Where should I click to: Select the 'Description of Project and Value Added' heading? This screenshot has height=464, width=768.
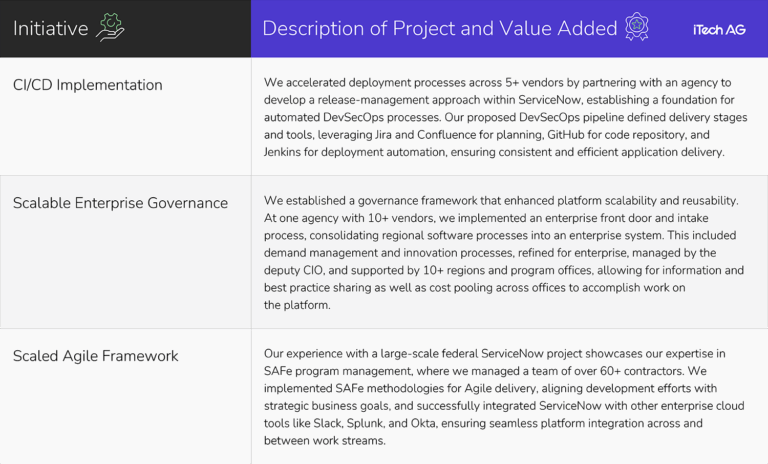click(440, 29)
